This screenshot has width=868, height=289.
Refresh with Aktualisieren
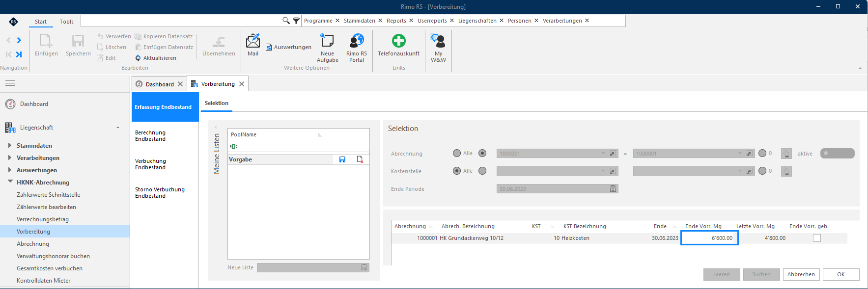156,58
